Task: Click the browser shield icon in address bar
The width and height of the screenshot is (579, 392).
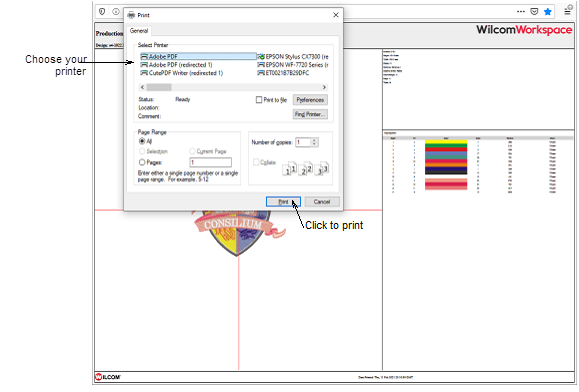Action: (102, 11)
